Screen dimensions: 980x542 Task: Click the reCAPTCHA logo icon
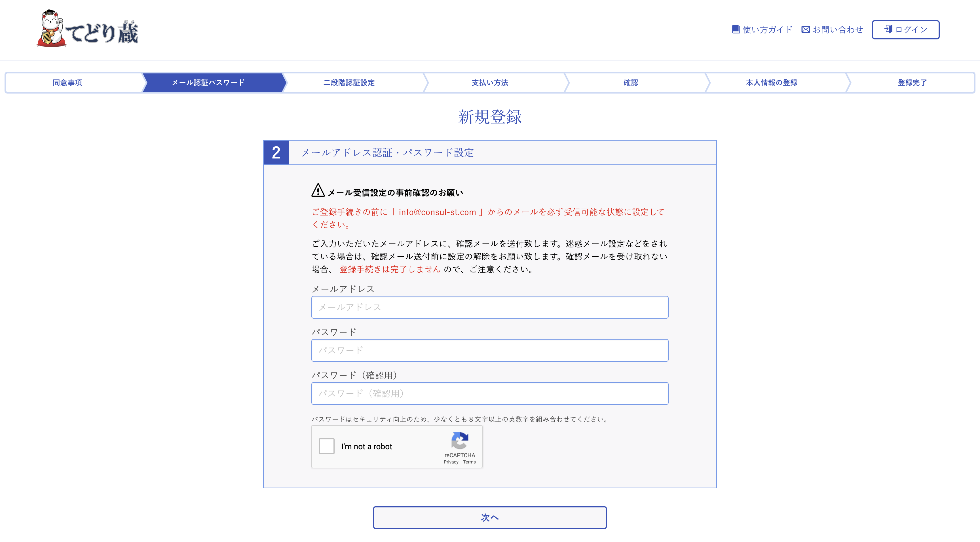click(x=460, y=441)
